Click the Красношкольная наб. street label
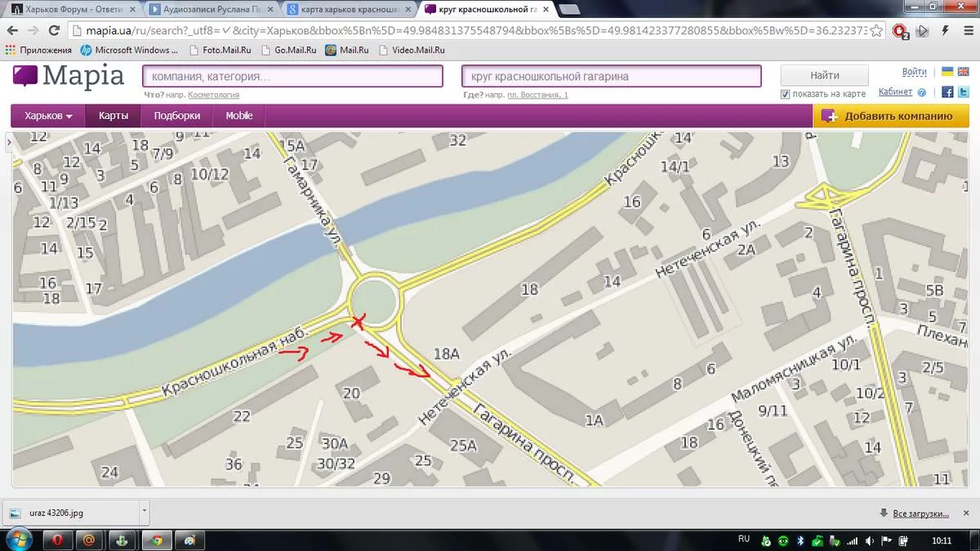This screenshot has height=551, width=980. coord(234,362)
